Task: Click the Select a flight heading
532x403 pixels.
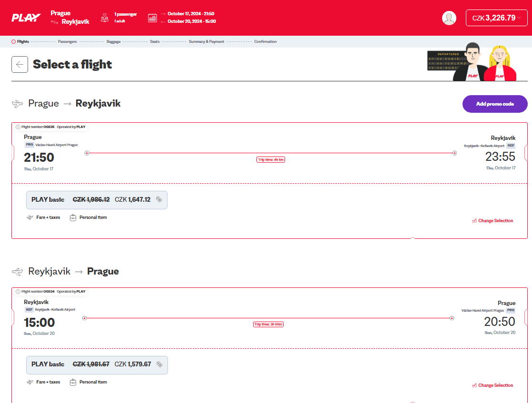Action: pos(72,64)
